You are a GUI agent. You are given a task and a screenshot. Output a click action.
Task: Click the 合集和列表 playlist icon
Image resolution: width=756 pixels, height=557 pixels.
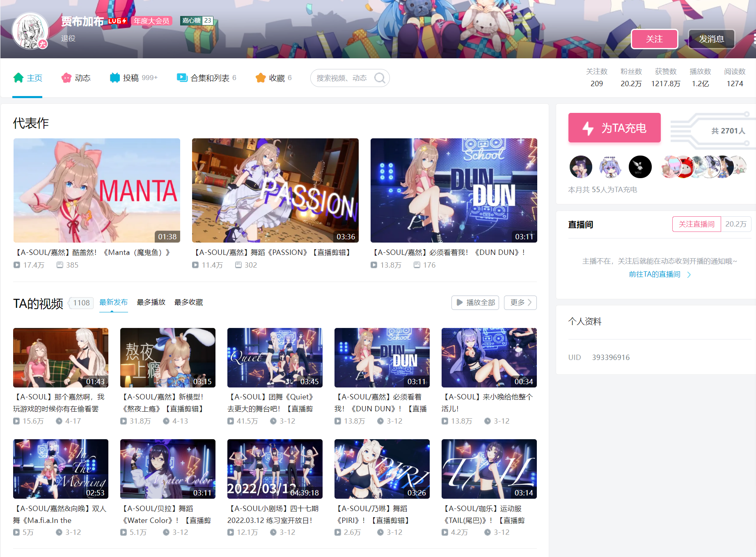182,78
